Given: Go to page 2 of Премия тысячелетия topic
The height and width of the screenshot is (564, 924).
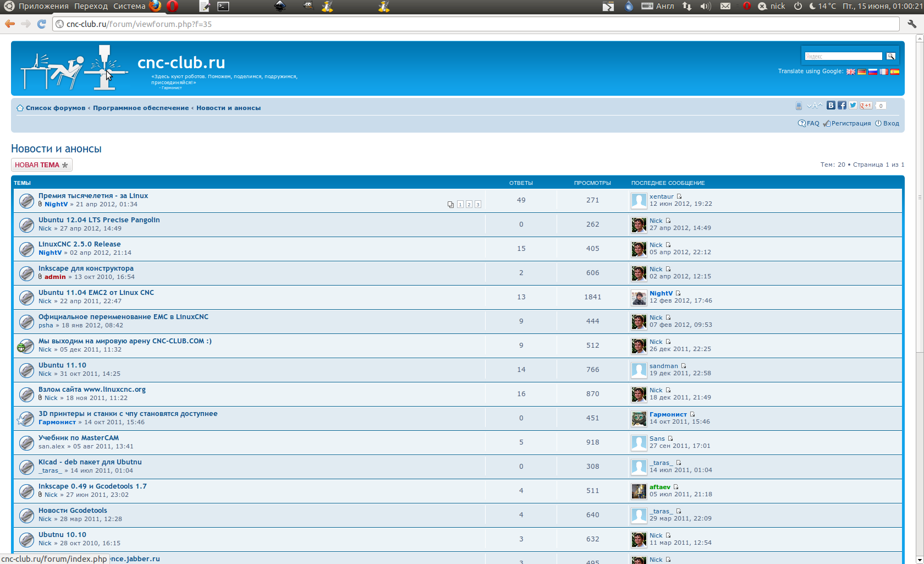Looking at the screenshot, I should (x=469, y=204).
